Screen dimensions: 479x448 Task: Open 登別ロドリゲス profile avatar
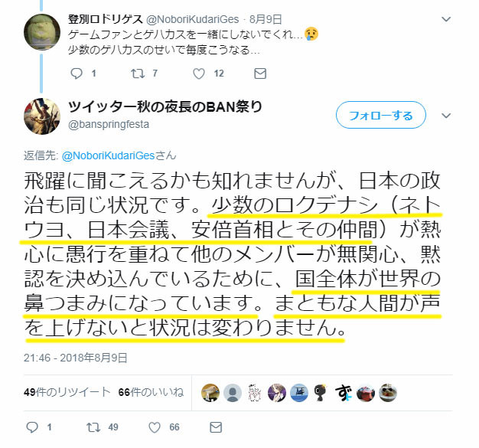coord(42,32)
